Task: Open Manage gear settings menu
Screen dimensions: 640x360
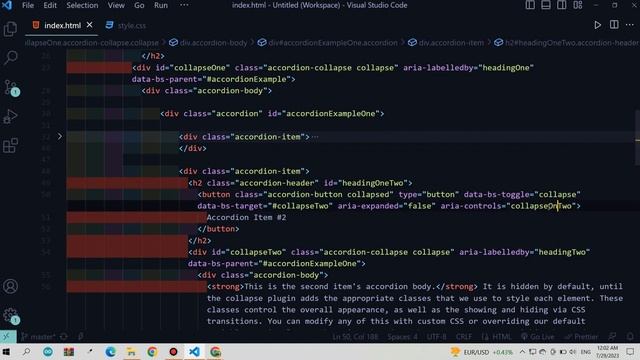Action: click(10, 316)
